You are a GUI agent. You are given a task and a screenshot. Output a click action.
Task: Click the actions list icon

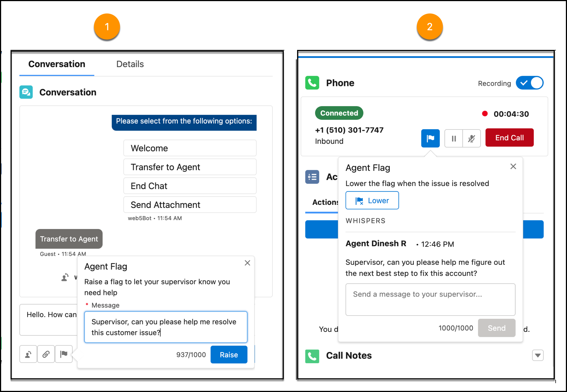(x=312, y=177)
